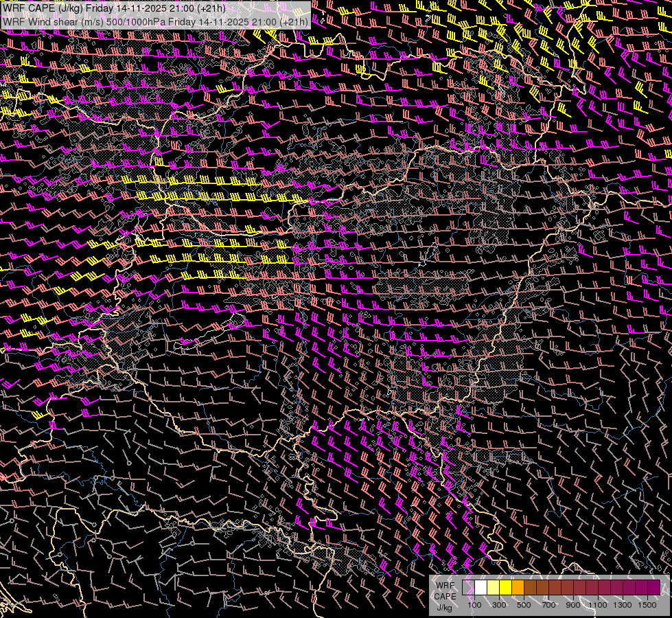
Task: Click the 1500 legend value
Action: [647, 605]
